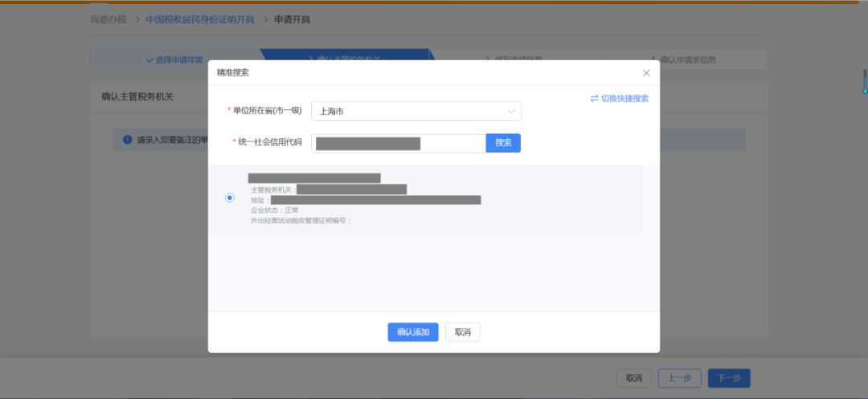Click 取消 in the bottom page footer
Screen dimensions: 868x399
(633, 378)
